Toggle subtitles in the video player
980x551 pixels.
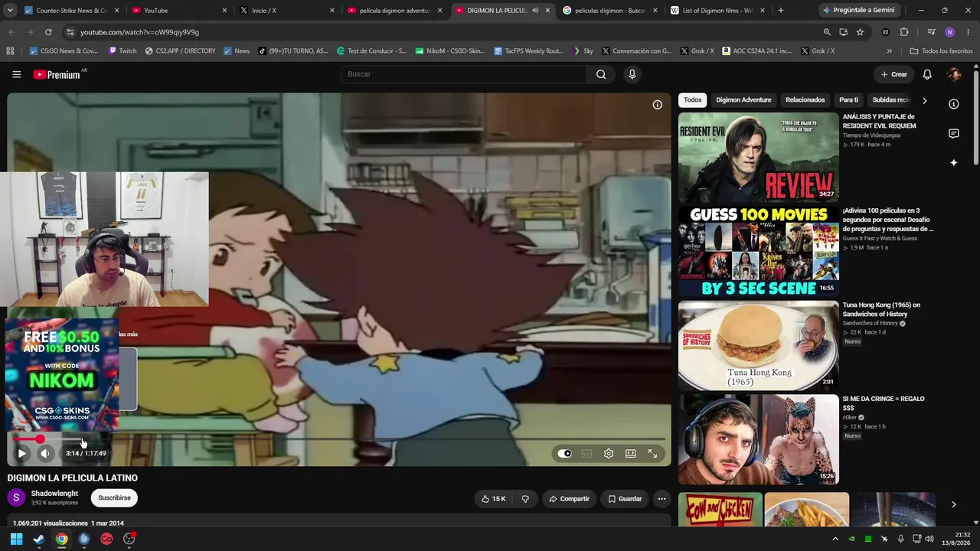[x=586, y=454]
